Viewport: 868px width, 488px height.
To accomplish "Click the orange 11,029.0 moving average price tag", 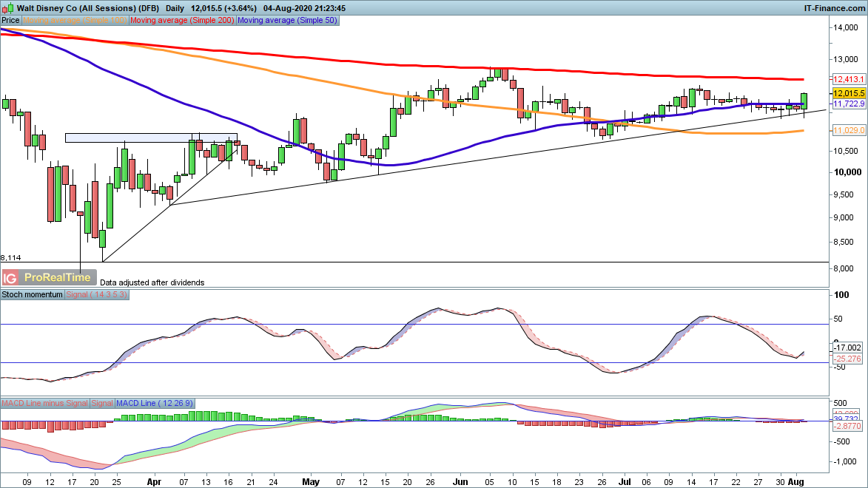I will tap(847, 131).
